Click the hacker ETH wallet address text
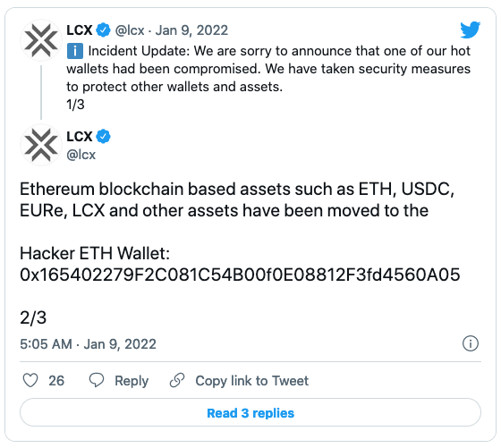 240,275
